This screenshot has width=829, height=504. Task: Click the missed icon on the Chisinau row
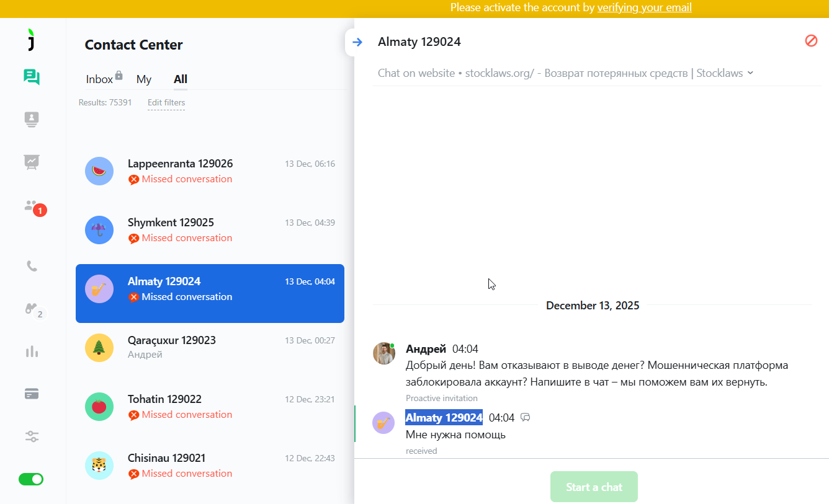pos(133,474)
